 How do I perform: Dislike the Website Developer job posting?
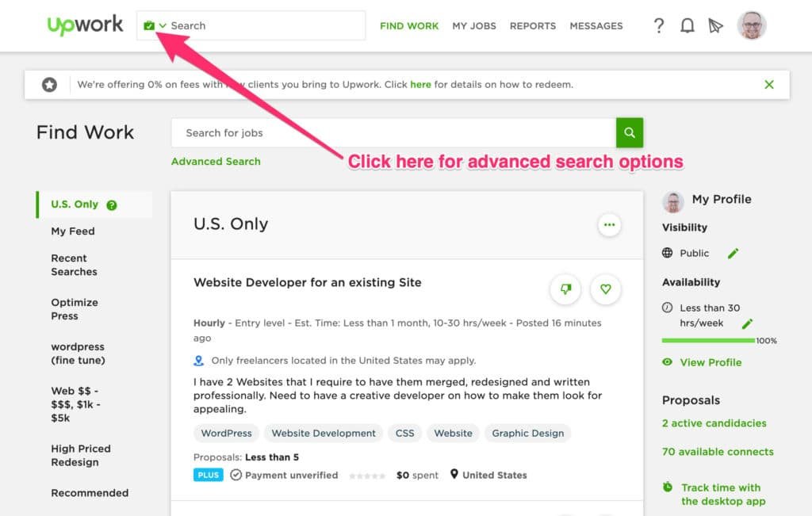pos(565,289)
